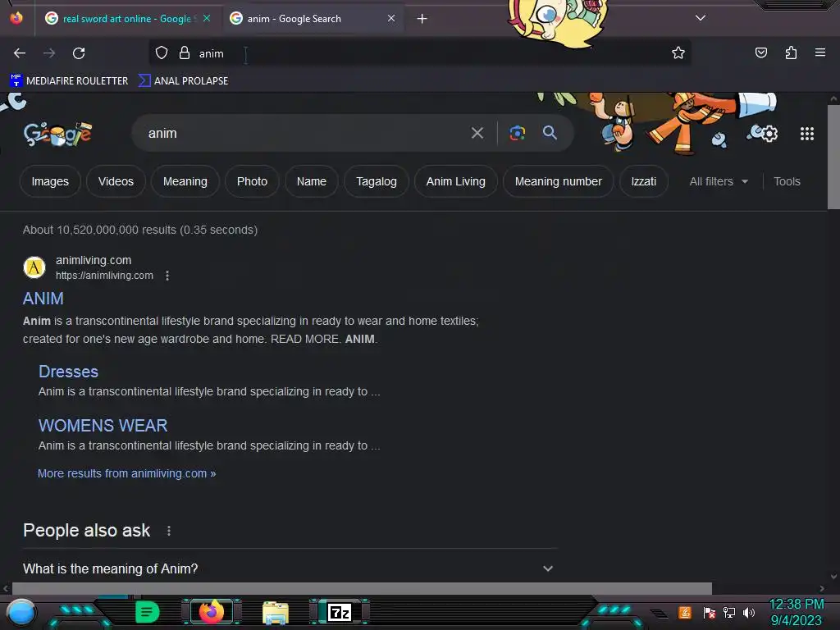The height and width of the screenshot is (630, 840).
Task: Open the tracking protection shield icon
Action: click(x=162, y=53)
